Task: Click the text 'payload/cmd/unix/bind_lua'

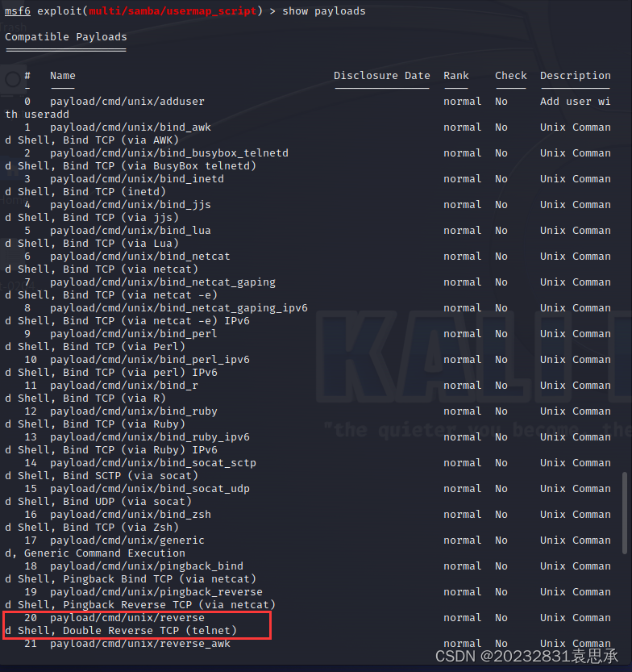Action: click(x=130, y=231)
